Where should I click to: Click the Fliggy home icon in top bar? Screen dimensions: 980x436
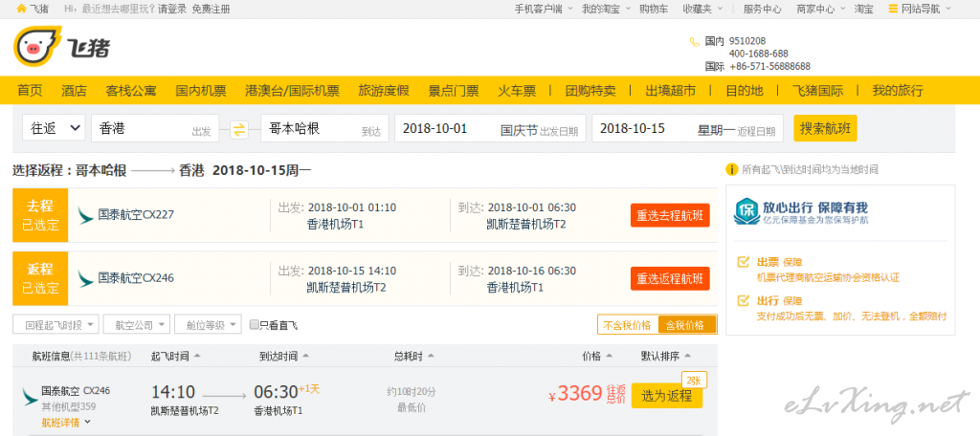(21, 9)
